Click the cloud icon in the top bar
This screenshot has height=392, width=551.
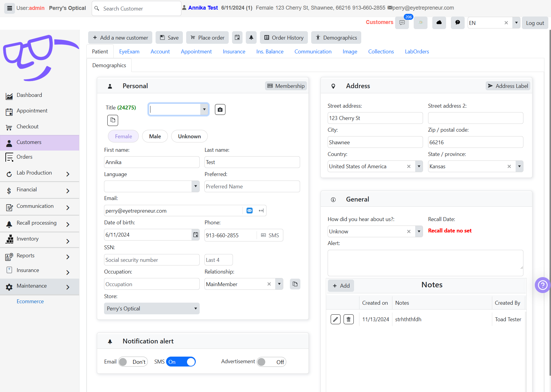(x=439, y=23)
